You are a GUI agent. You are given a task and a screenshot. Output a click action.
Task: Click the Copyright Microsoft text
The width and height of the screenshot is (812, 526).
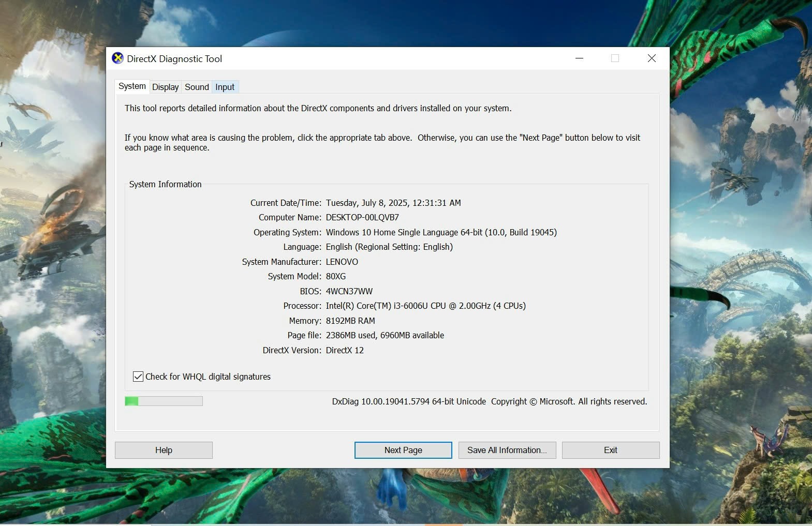click(x=569, y=401)
